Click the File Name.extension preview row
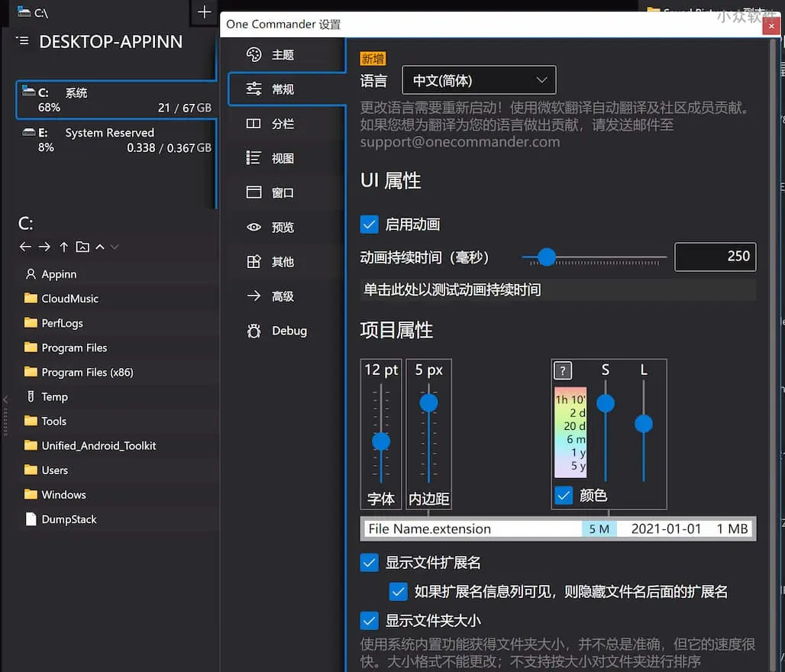 (557, 528)
